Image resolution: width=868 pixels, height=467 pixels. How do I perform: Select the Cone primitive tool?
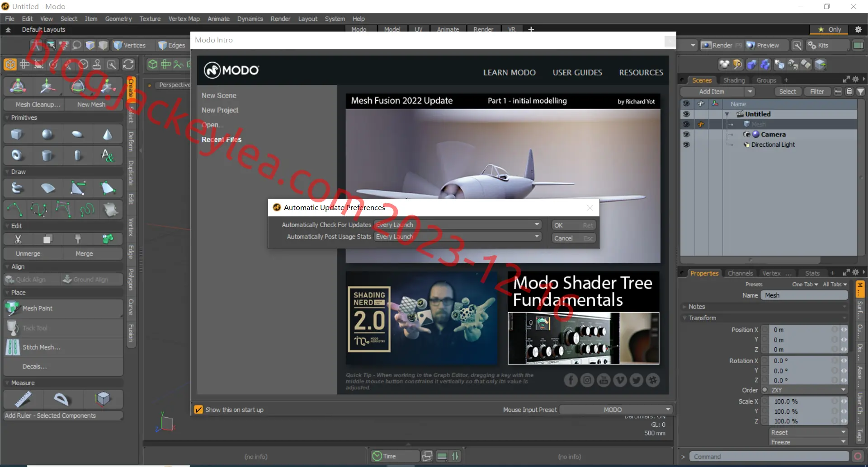click(x=107, y=135)
